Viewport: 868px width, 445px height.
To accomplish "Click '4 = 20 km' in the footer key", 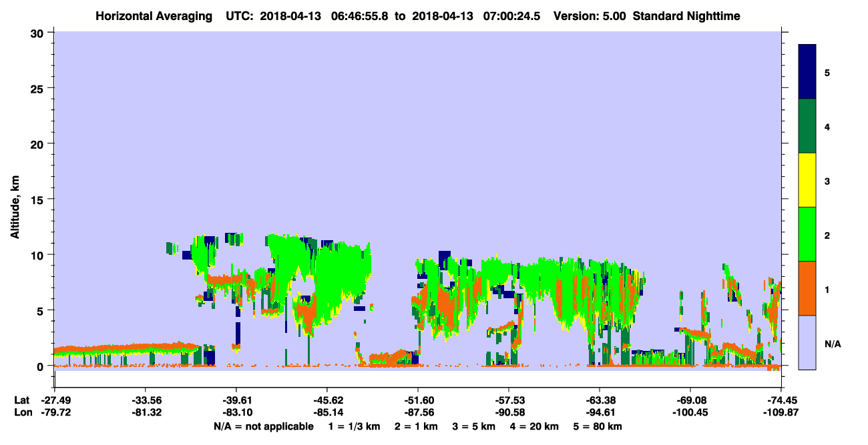I will pos(535,426).
